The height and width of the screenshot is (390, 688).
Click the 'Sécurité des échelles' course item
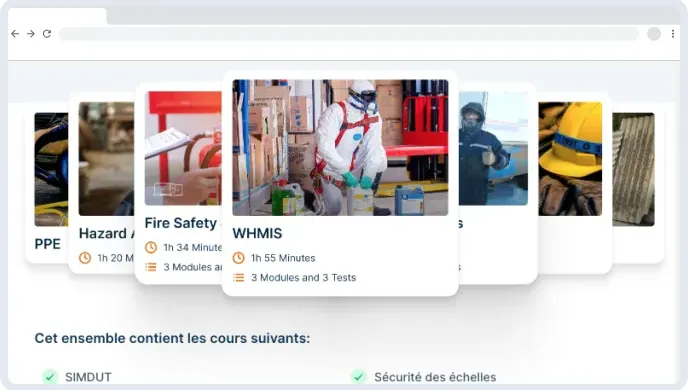coord(435,377)
